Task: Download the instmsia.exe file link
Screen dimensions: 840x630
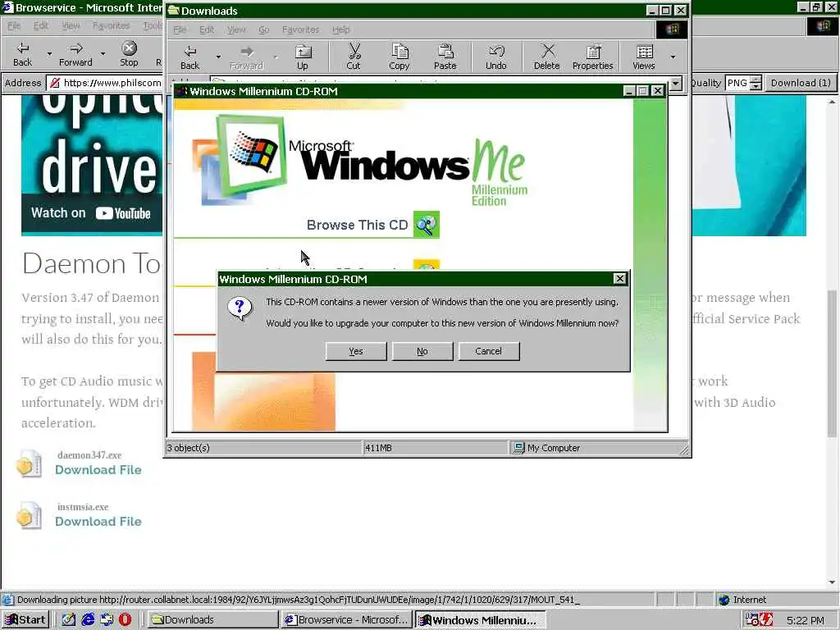Action: coord(98,522)
